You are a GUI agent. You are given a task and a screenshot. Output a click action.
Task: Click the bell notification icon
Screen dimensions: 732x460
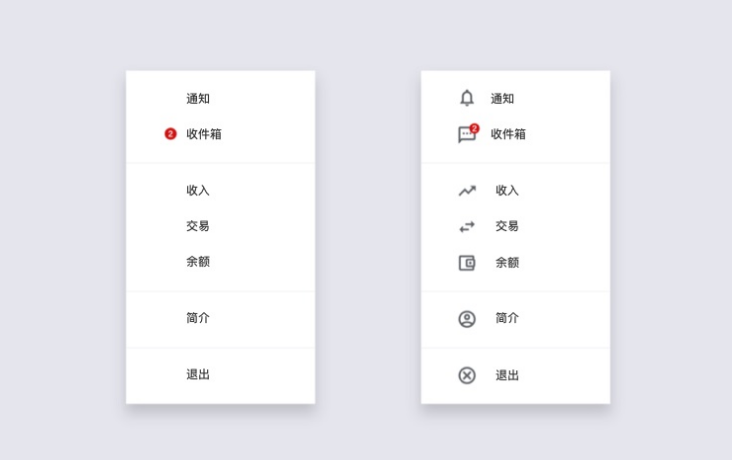pyautogui.click(x=466, y=98)
